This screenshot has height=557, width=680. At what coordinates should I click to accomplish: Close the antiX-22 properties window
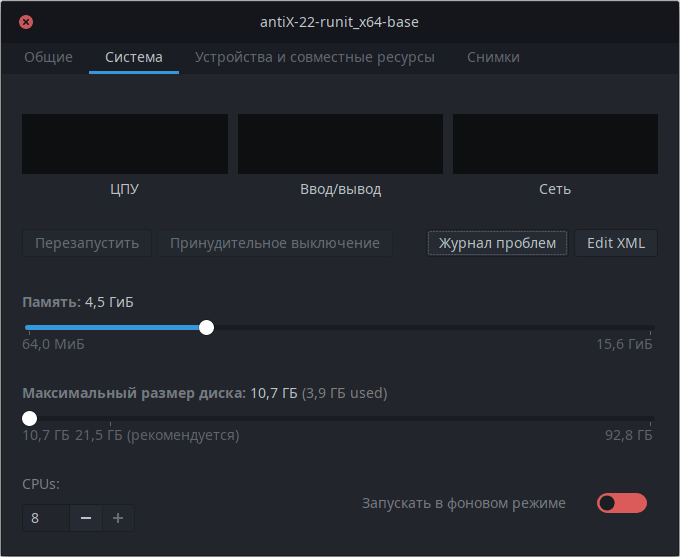[26, 22]
